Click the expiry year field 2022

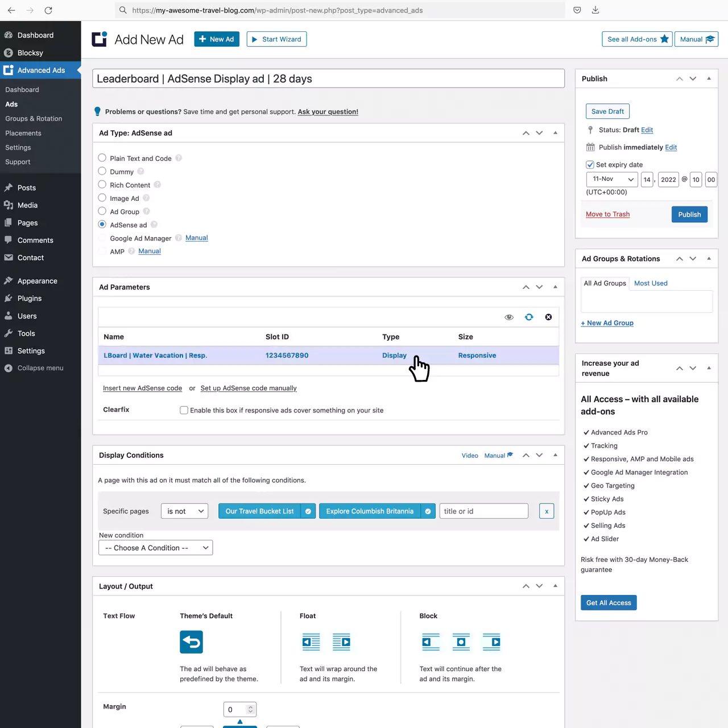pos(668,180)
